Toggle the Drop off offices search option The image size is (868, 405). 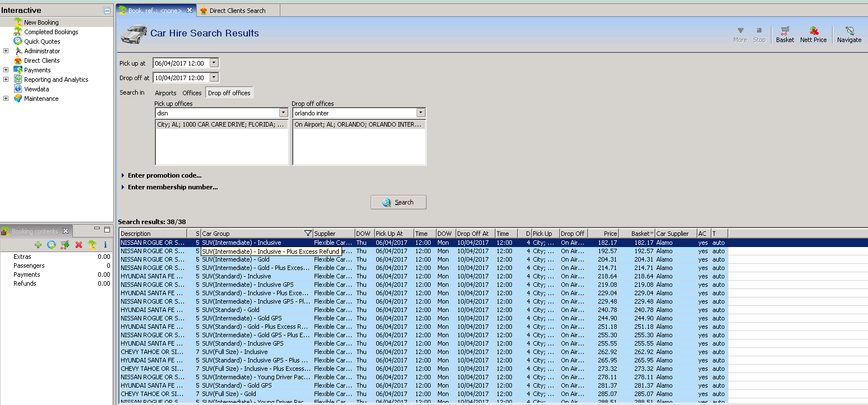(x=229, y=93)
